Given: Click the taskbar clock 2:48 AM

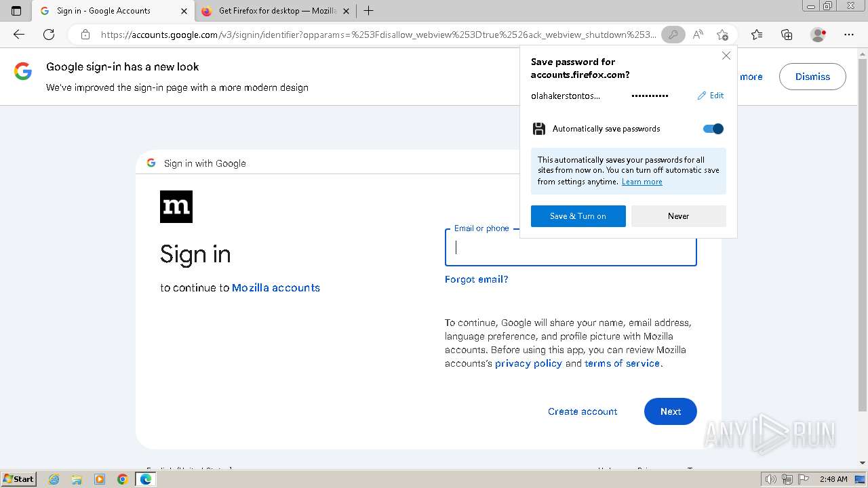Looking at the screenshot, I should click(x=833, y=479).
